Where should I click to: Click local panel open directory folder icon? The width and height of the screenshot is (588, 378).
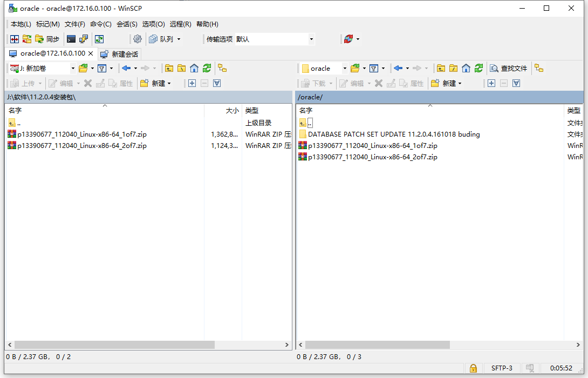[83, 69]
